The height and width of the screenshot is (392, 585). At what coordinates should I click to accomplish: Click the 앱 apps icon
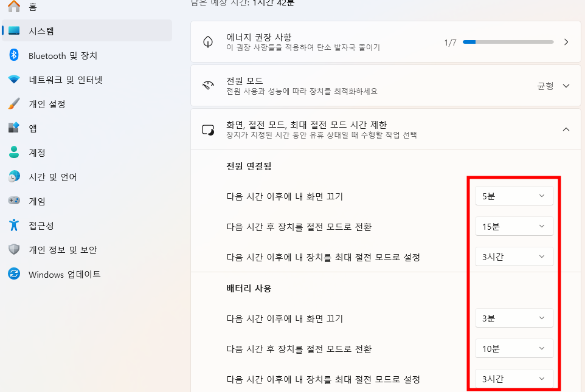[14, 128]
